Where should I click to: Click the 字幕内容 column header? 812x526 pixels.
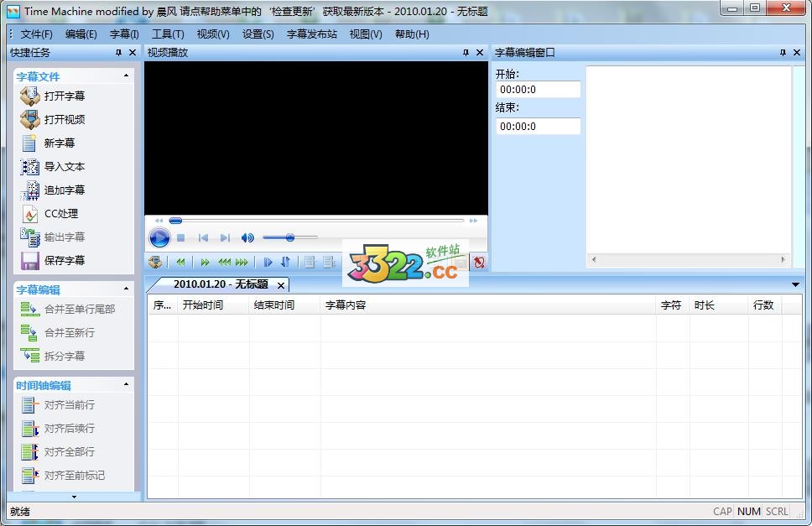[488, 305]
